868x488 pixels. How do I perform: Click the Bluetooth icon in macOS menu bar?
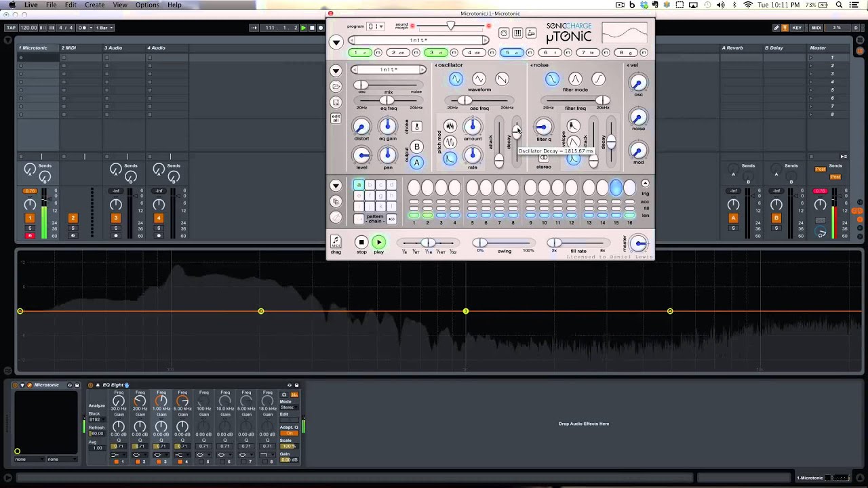pyautogui.click(x=735, y=5)
